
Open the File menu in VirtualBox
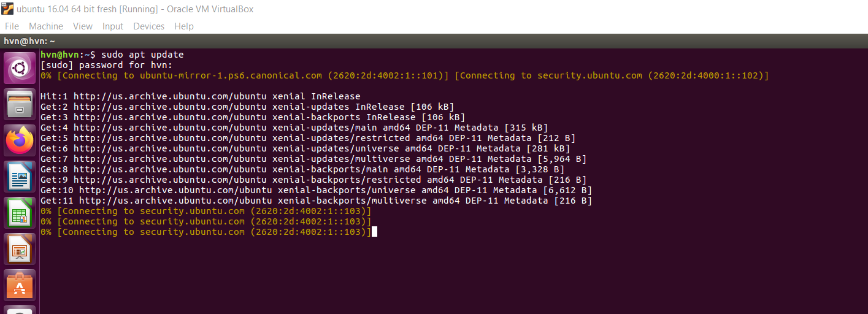point(12,26)
